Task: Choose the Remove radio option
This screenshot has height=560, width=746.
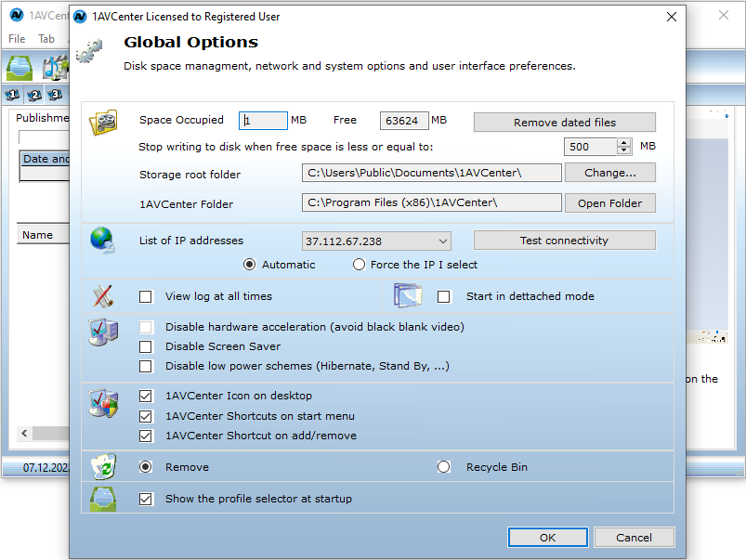Action: click(x=146, y=467)
